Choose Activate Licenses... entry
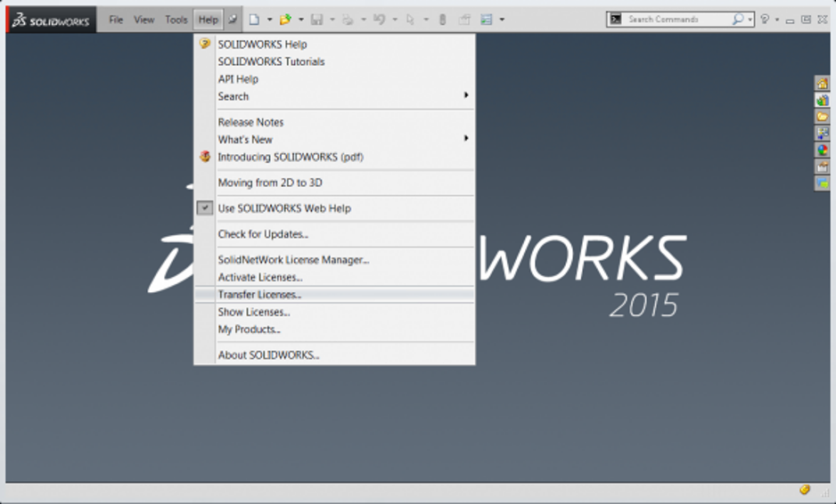 tap(334, 277)
